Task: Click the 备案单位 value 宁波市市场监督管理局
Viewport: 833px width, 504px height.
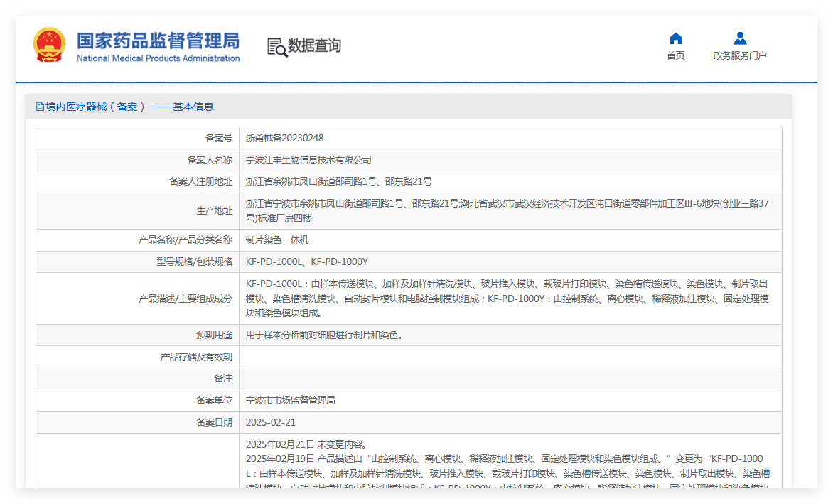Action: 291,400
